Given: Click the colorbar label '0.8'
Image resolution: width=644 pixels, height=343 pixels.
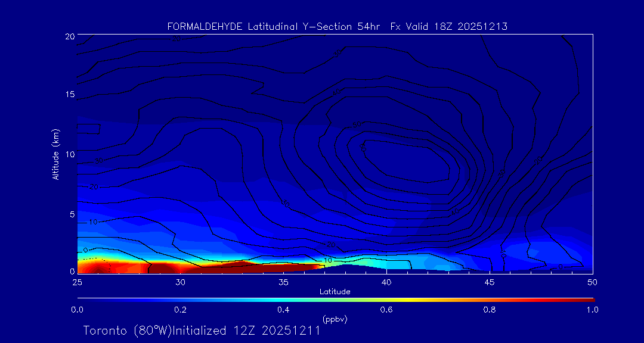Looking at the screenshot, I should pyautogui.click(x=490, y=310).
